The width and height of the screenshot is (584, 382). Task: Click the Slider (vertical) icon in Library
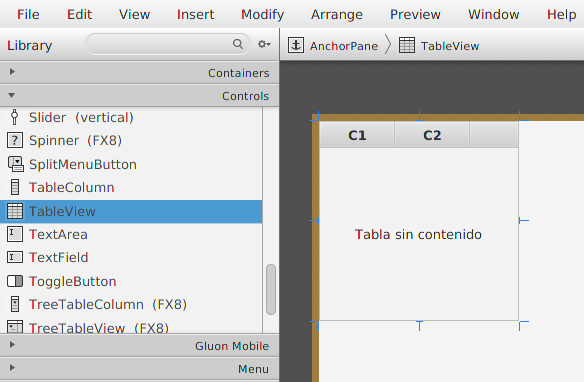(15, 117)
